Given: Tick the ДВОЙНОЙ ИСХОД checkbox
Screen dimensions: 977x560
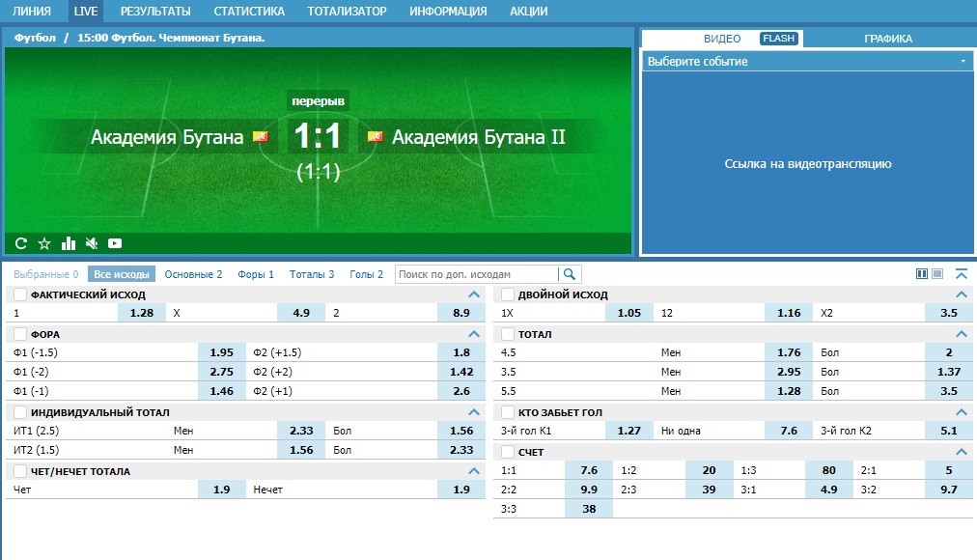Looking at the screenshot, I should (508, 294).
